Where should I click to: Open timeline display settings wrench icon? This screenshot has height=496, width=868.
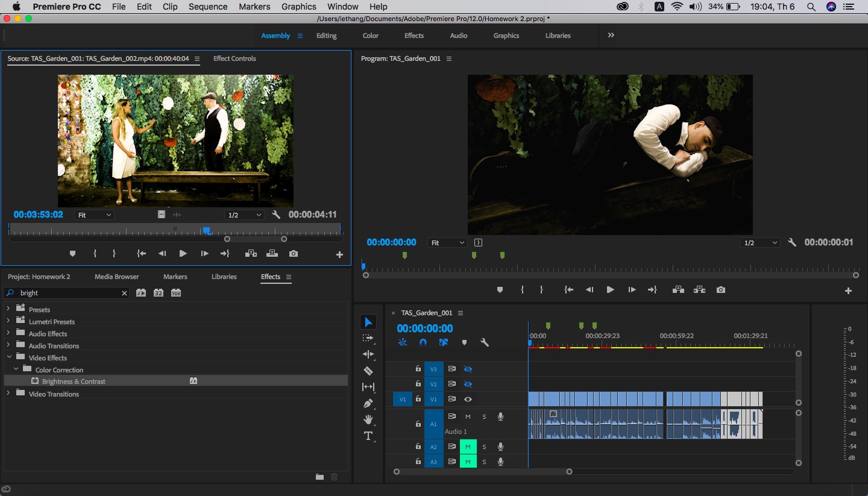pos(484,342)
